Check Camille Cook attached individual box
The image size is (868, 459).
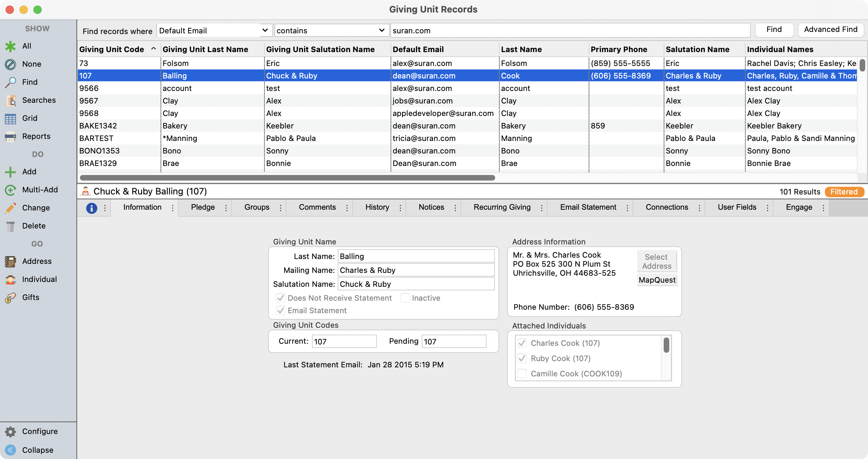point(522,374)
